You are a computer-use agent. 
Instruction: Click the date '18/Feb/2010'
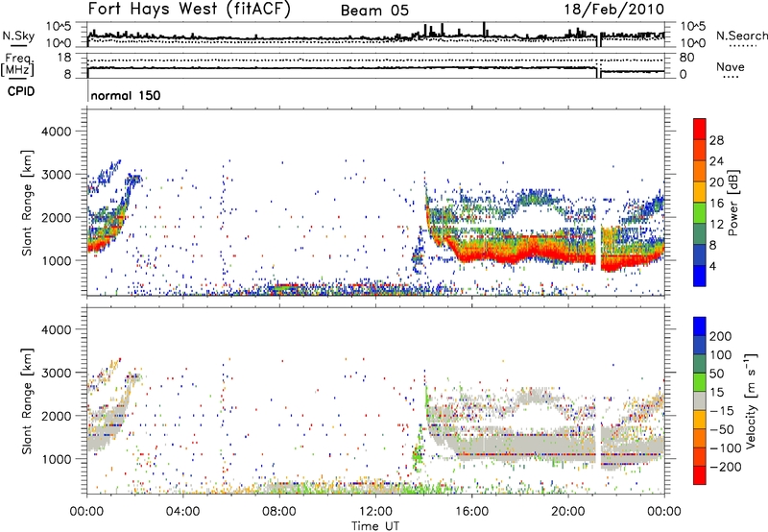[x=614, y=10]
